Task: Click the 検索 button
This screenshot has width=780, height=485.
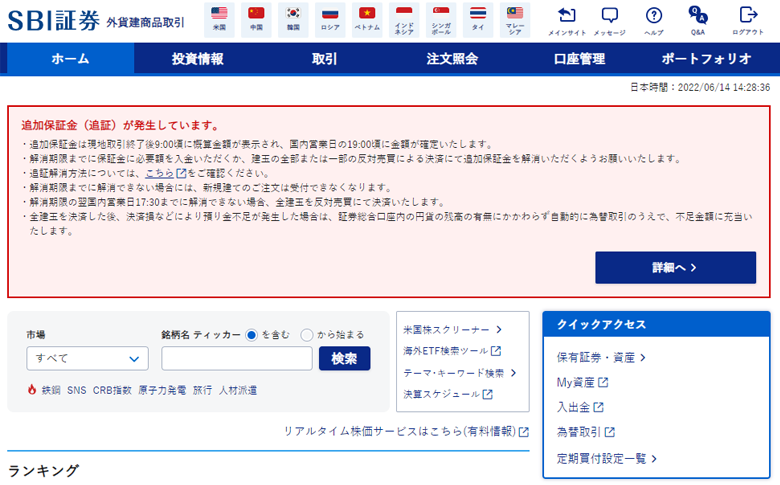Action: click(344, 359)
